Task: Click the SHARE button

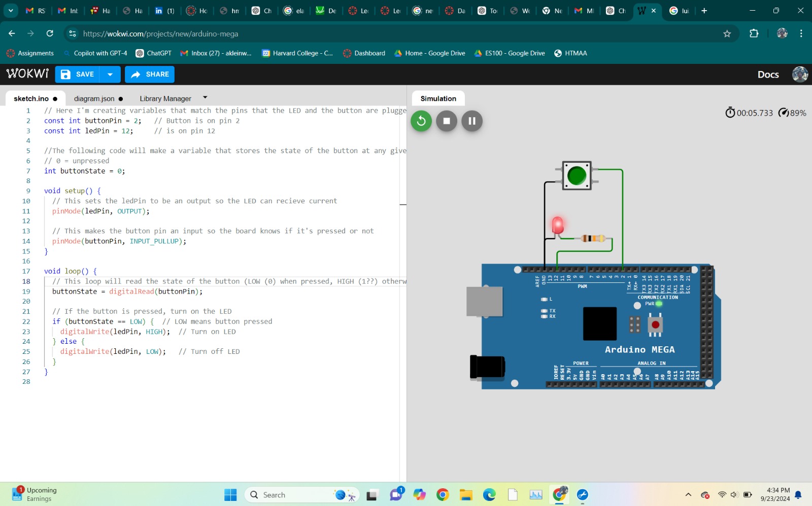Action: point(150,74)
